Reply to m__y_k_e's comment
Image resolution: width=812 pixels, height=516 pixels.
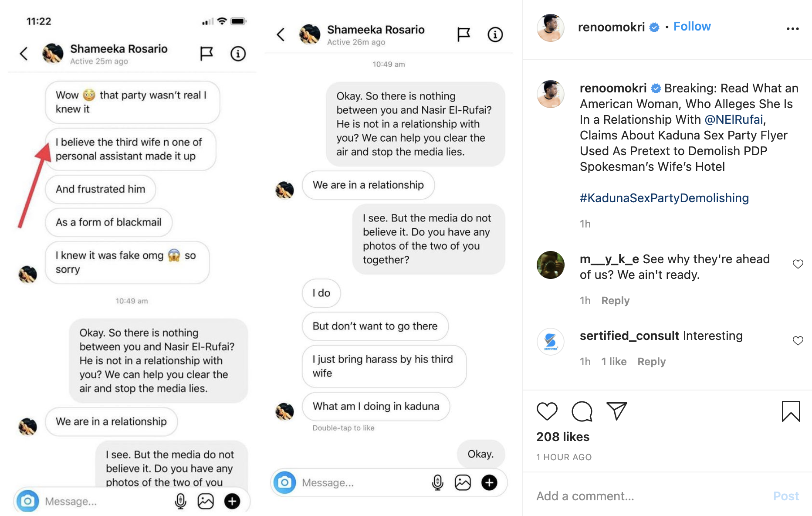[x=615, y=301]
